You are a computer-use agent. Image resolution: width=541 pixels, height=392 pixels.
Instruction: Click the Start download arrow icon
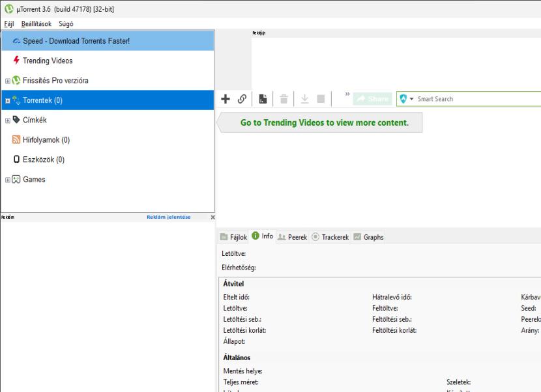tap(304, 99)
